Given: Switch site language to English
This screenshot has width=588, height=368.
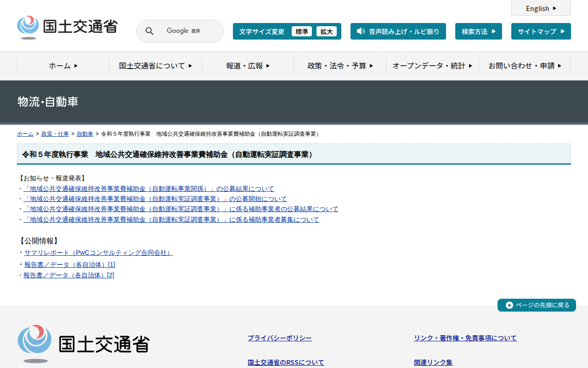Looking at the screenshot, I should [541, 8].
